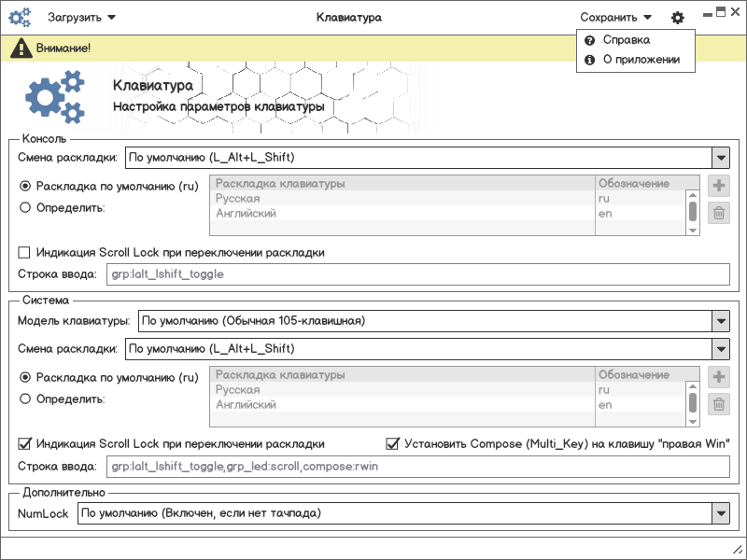This screenshot has width=747, height=560.
Task: Open the Загрузить menu
Action: 81,18
